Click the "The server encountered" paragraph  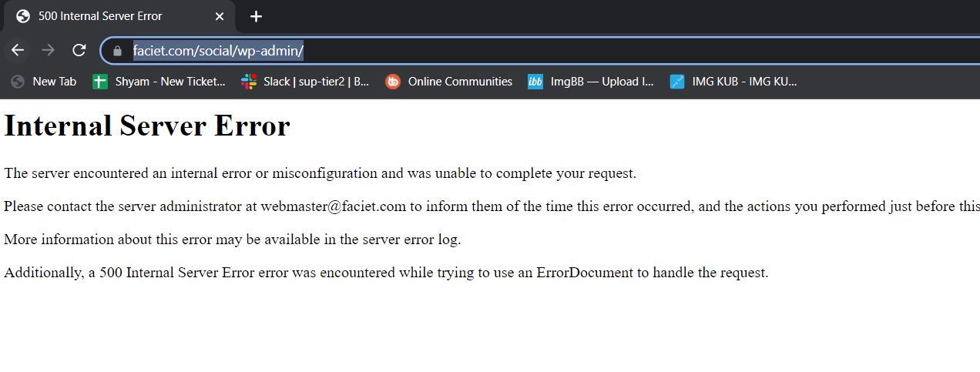point(320,173)
